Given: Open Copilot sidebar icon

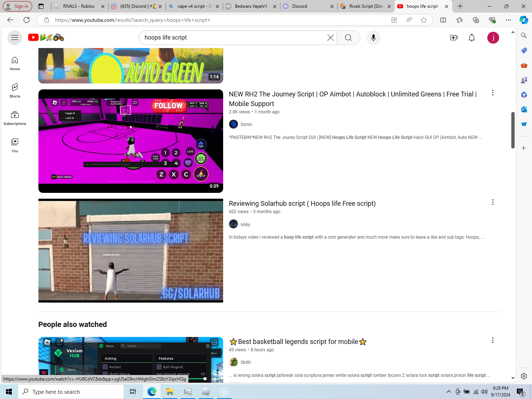Looking at the screenshot, I should tap(524, 20).
